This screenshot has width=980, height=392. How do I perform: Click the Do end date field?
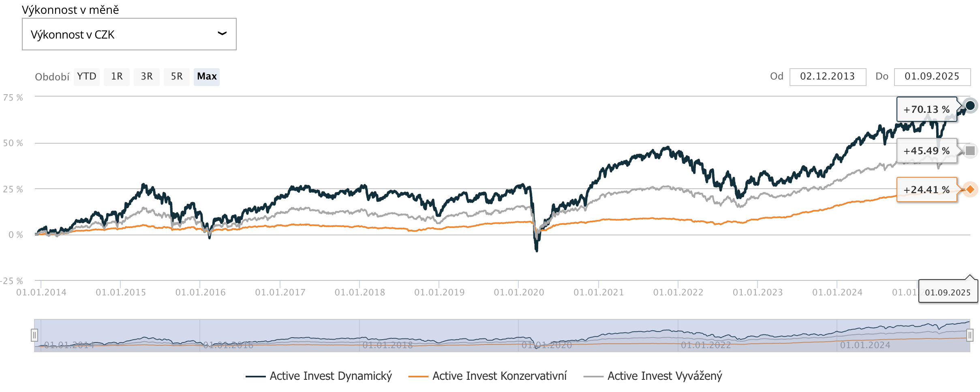tap(932, 77)
